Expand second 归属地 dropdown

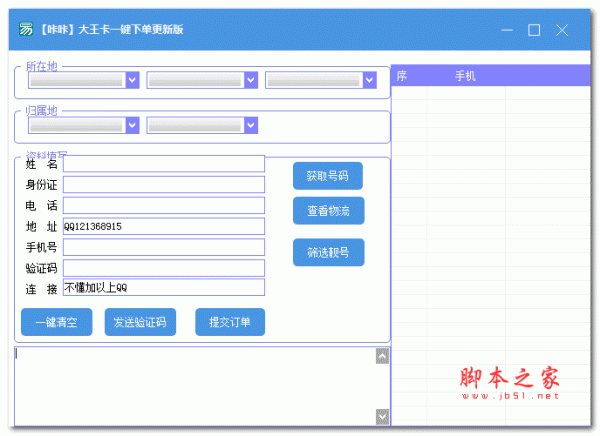(x=202, y=125)
